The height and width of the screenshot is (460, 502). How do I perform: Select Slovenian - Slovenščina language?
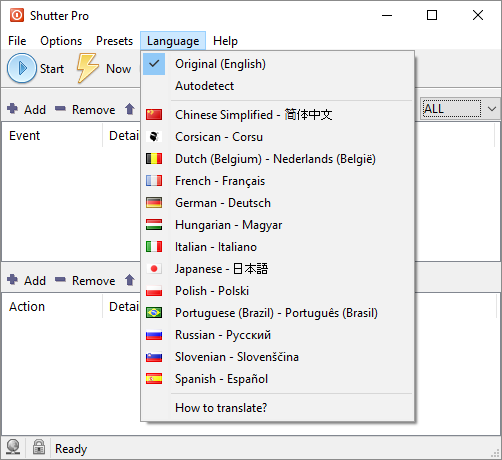[277, 357]
